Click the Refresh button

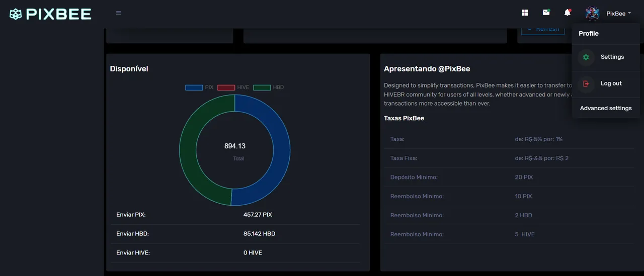pos(543,29)
